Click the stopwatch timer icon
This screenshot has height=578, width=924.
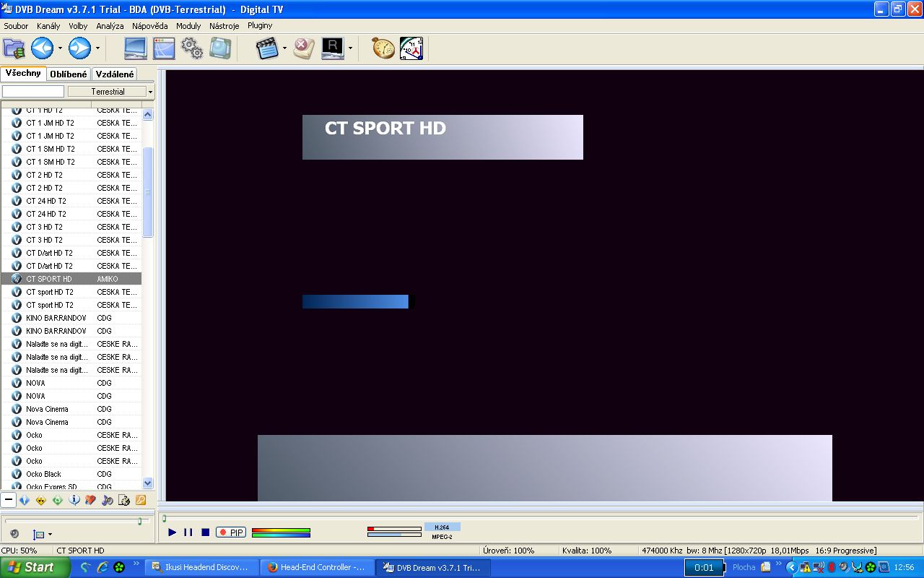point(383,48)
